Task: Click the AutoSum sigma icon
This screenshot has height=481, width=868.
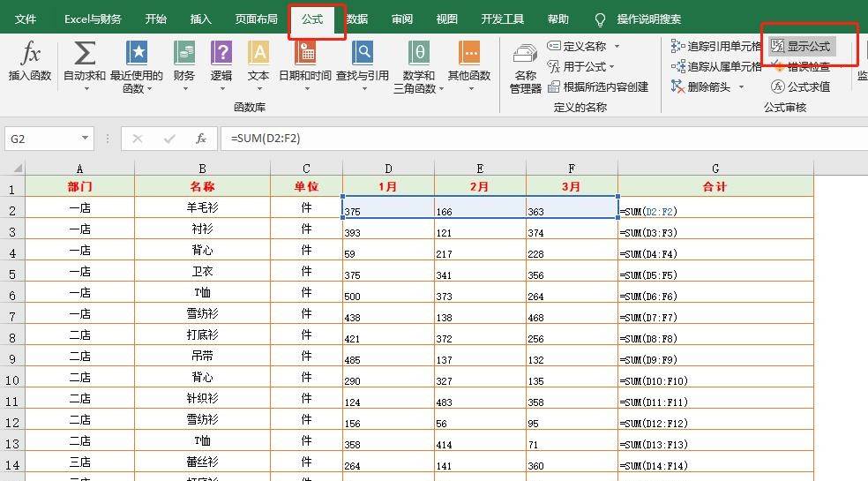Action: pyautogui.click(x=85, y=54)
